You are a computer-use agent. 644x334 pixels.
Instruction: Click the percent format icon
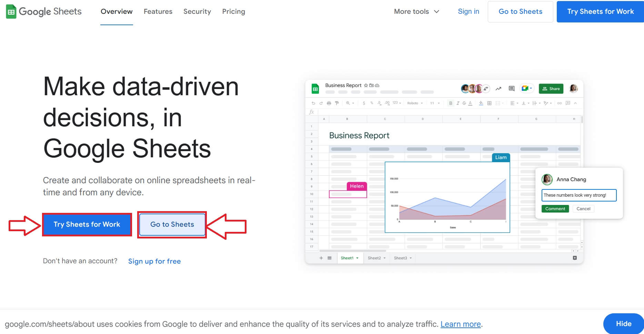coord(372,103)
